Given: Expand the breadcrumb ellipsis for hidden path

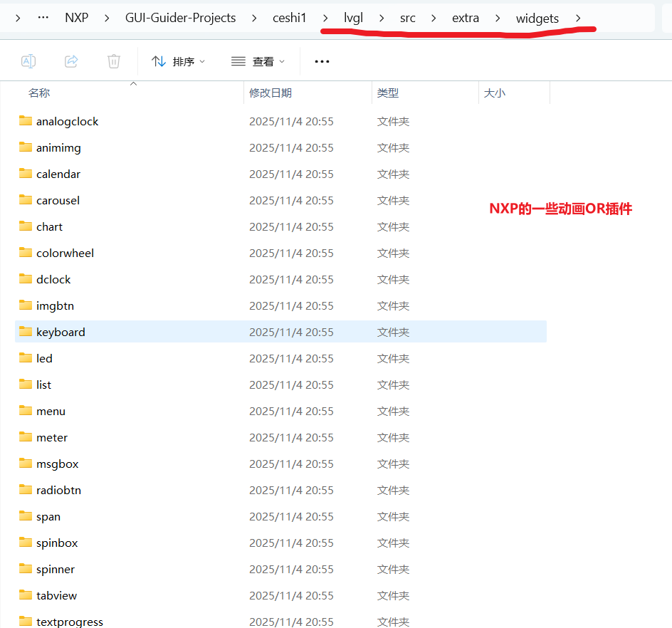Looking at the screenshot, I should point(43,18).
